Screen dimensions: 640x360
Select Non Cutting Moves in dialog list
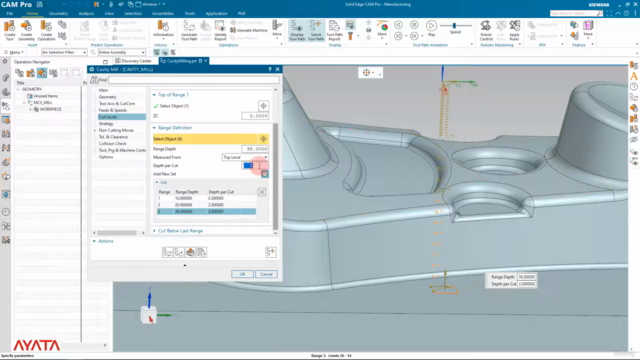pos(116,130)
